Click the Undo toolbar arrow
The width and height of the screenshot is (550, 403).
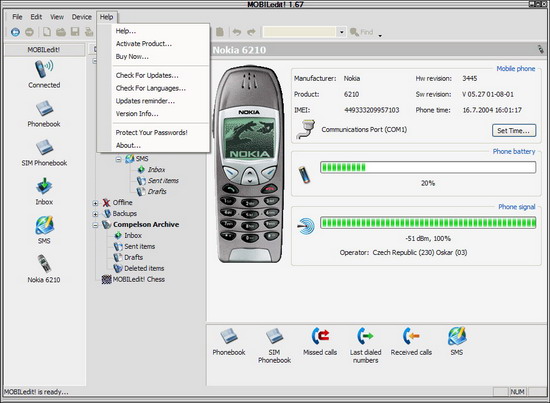pyautogui.click(x=237, y=32)
